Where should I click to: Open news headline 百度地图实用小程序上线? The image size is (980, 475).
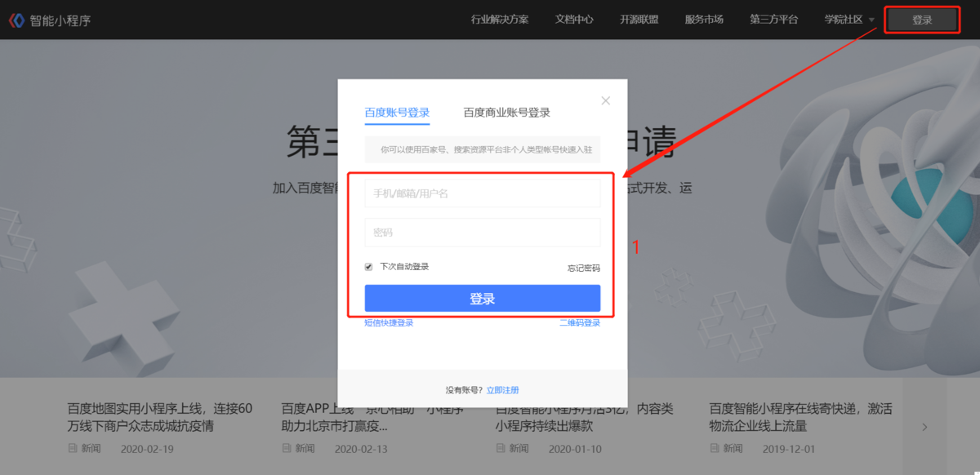pyautogui.click(x=160, y=417)
